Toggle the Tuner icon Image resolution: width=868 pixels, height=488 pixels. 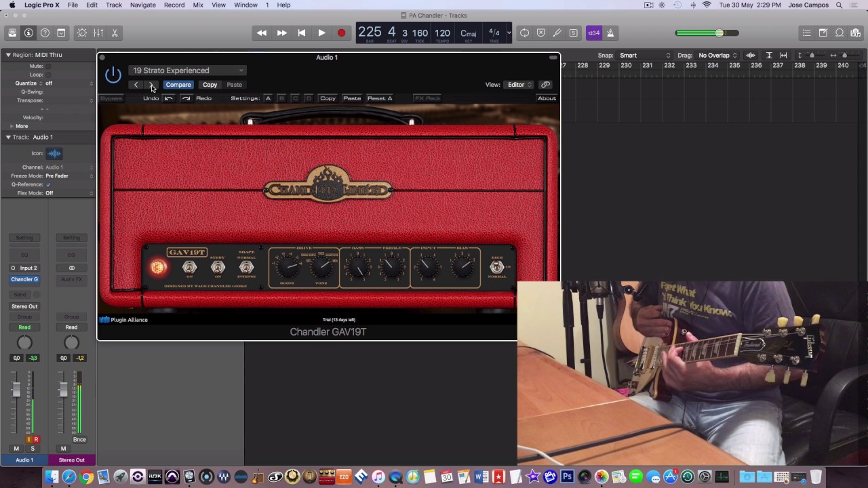(x=557, y=33)
